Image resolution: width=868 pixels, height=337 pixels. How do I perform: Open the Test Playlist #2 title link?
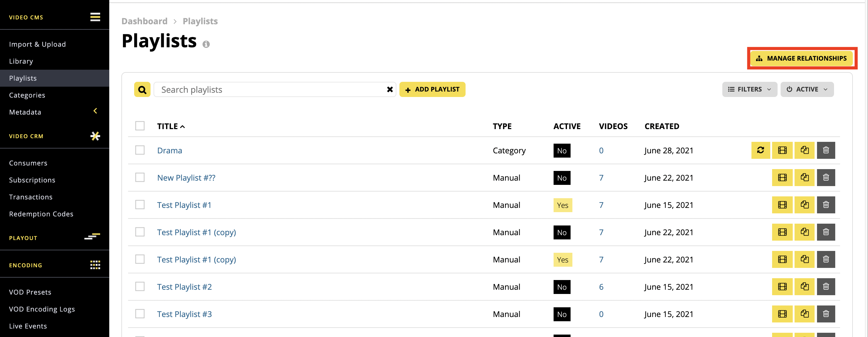[x=184, y=287]
